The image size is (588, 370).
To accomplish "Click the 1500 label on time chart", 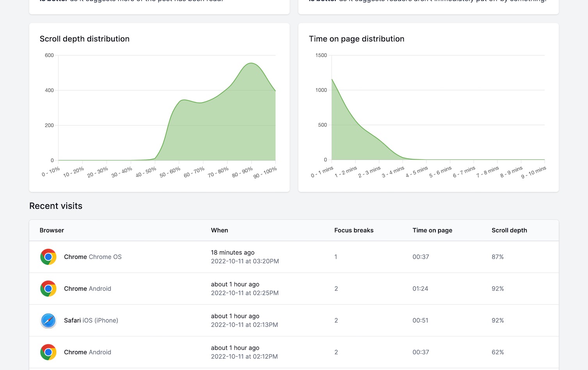I will pos(321,55).
